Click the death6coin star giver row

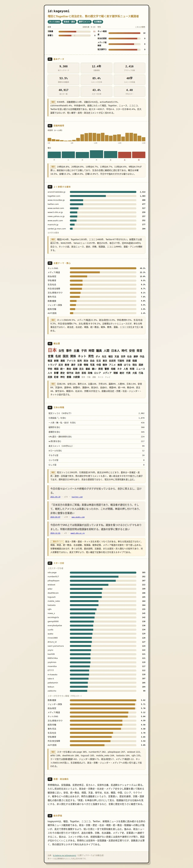(x=96, y=593)
